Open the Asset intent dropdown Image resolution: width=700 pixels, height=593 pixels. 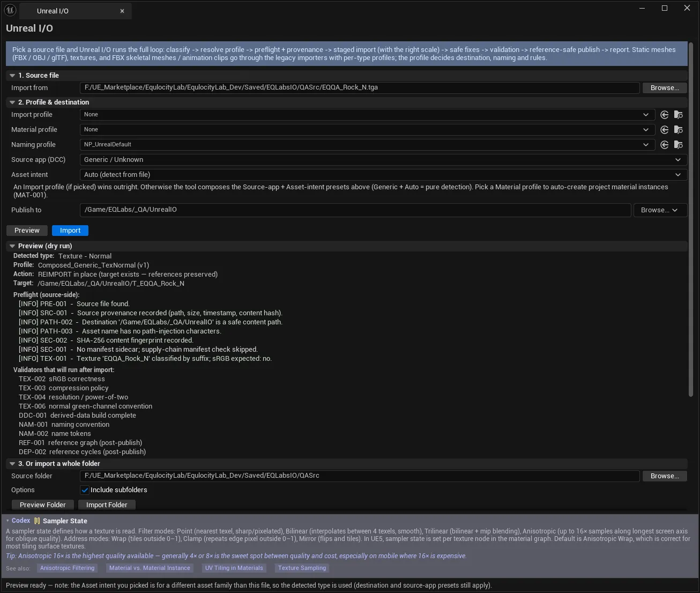coord(383,175)
